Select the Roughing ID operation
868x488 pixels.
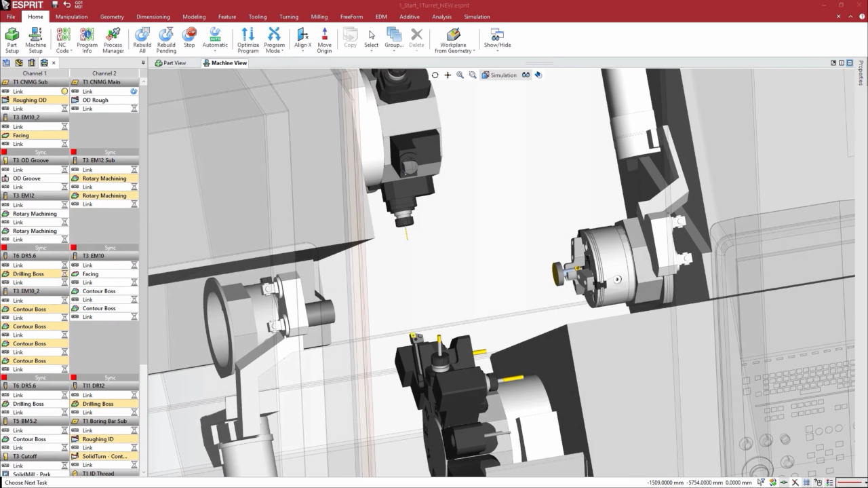coord(104,439)
